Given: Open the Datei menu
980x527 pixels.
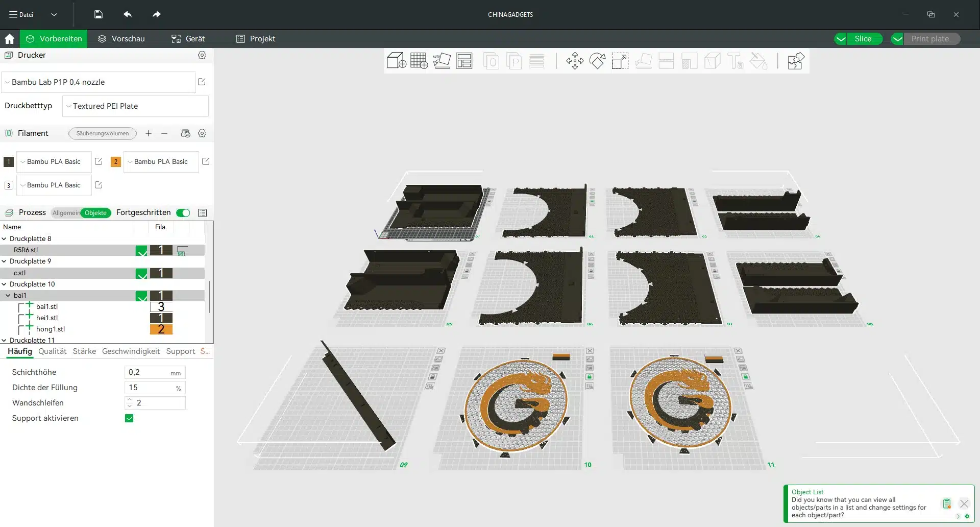Looking at the screenshot, I should coord(21,14).
